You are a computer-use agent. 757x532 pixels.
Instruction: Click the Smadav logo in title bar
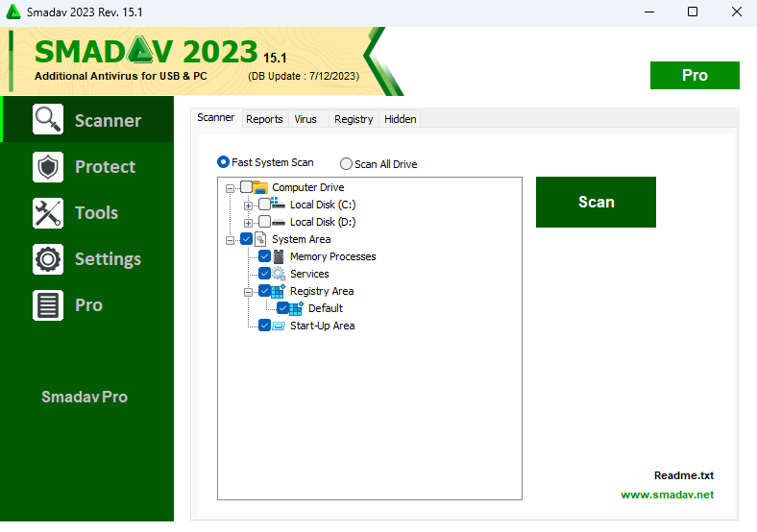13,12
